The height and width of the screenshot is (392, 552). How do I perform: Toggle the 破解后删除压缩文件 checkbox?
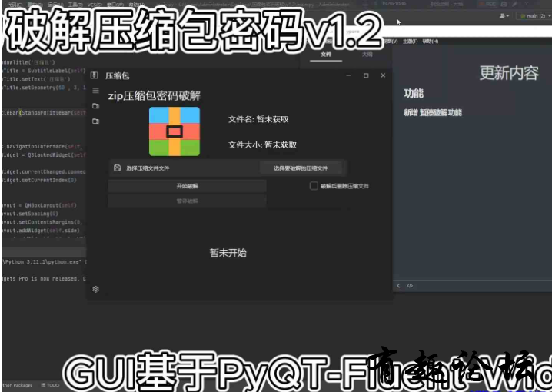point(314,186)
